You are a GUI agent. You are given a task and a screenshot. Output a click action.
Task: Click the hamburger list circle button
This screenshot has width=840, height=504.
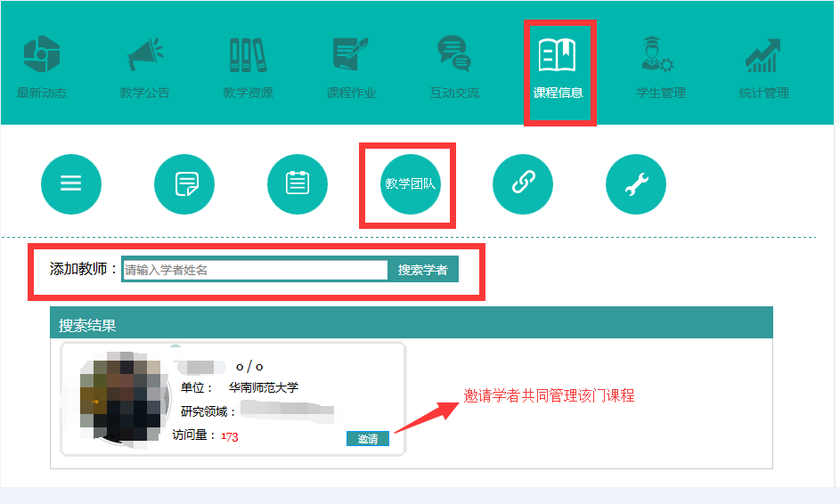click(71, 183)
